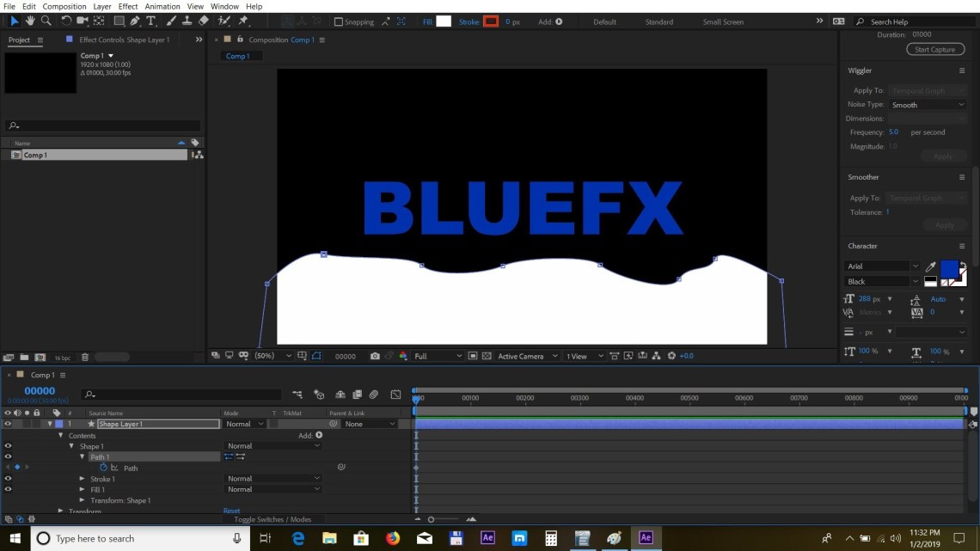This screenshot has width=980, height=551.
Task: Open the viewer magnification 50% dropdown
Action: coord(273,356)
